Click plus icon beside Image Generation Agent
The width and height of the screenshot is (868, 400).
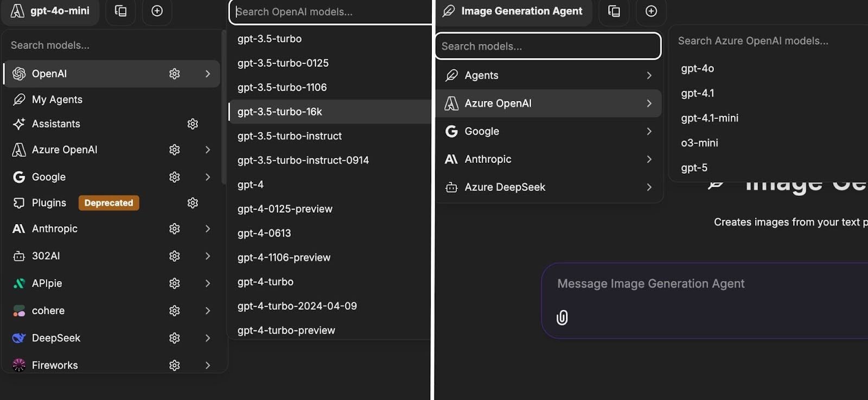click(x=651, y=11)
